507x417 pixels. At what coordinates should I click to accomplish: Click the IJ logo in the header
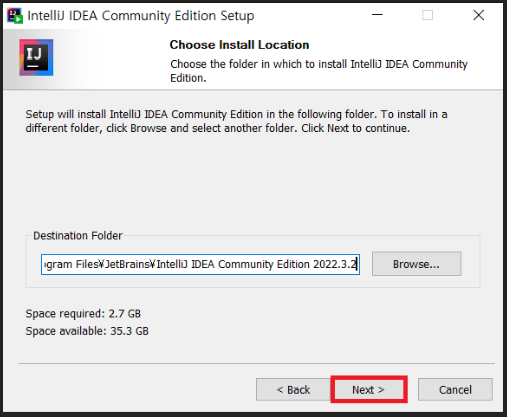(36, 57)
